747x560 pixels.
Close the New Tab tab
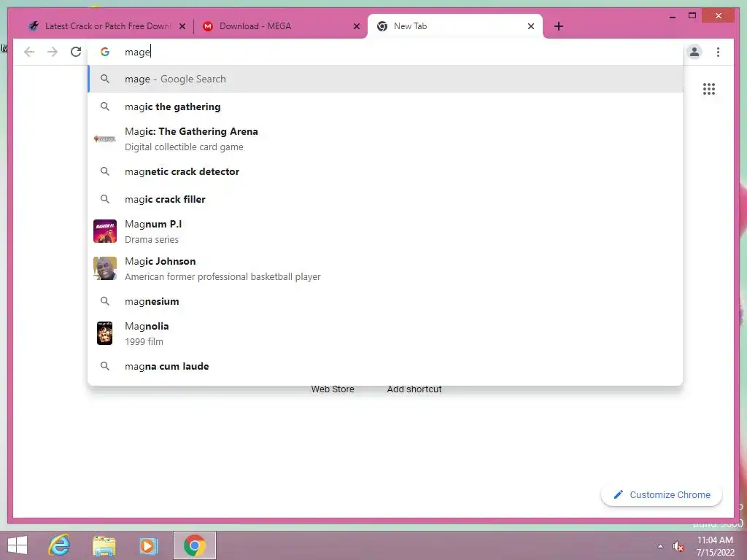point(531,26)
